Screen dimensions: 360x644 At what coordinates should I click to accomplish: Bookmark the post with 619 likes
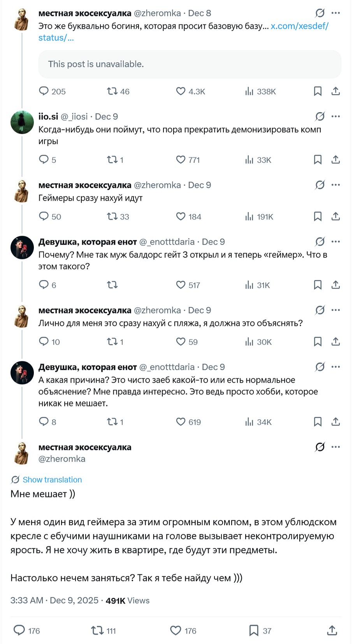pyautogui.click(x=318, y=422)
